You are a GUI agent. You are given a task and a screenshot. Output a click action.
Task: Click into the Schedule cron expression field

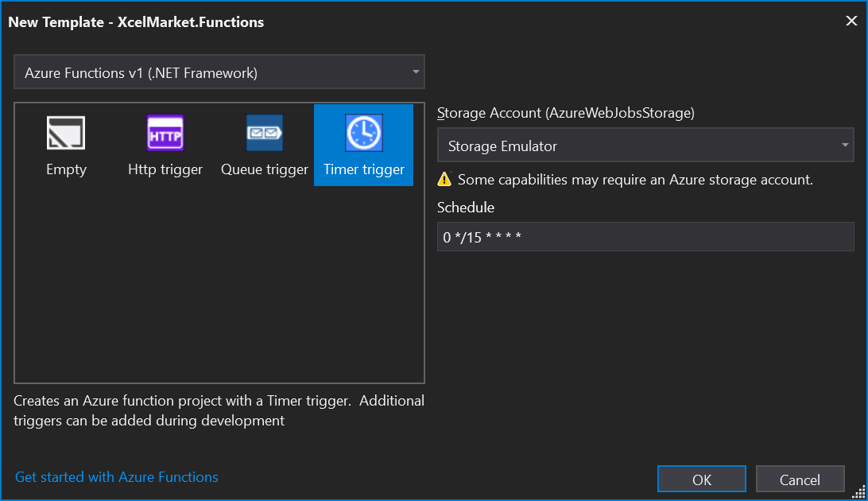point(645,237)
